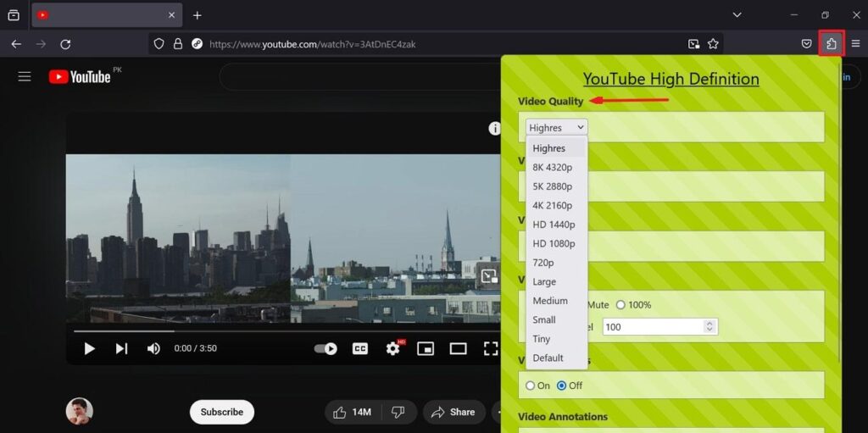Choose Large quality option
This screenshot has height=433, width=868.
click(556, 281)
